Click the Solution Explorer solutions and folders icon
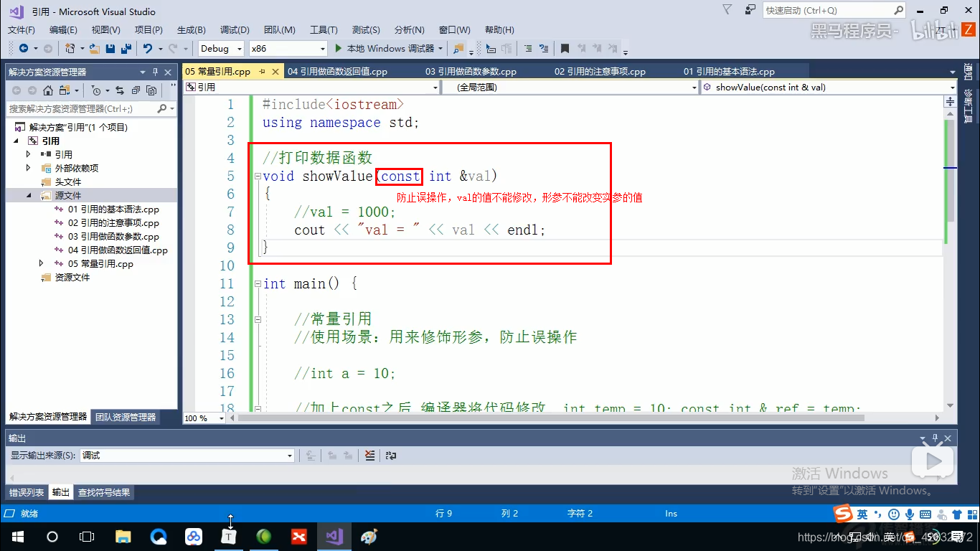 tap(65, 90)
